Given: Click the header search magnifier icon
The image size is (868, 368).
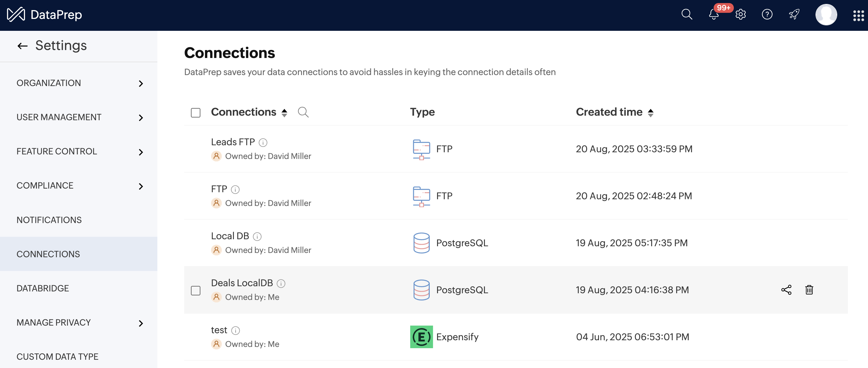Looking at the screenshot, I should [x=687, y=14].
